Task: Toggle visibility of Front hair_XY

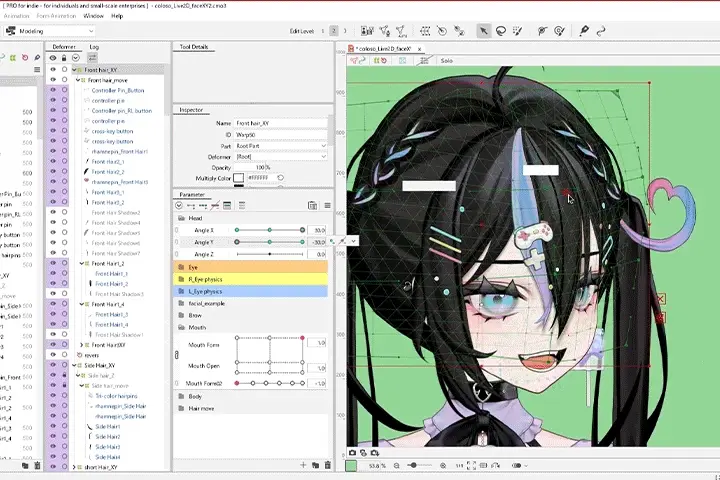Action: click(53, 70)
